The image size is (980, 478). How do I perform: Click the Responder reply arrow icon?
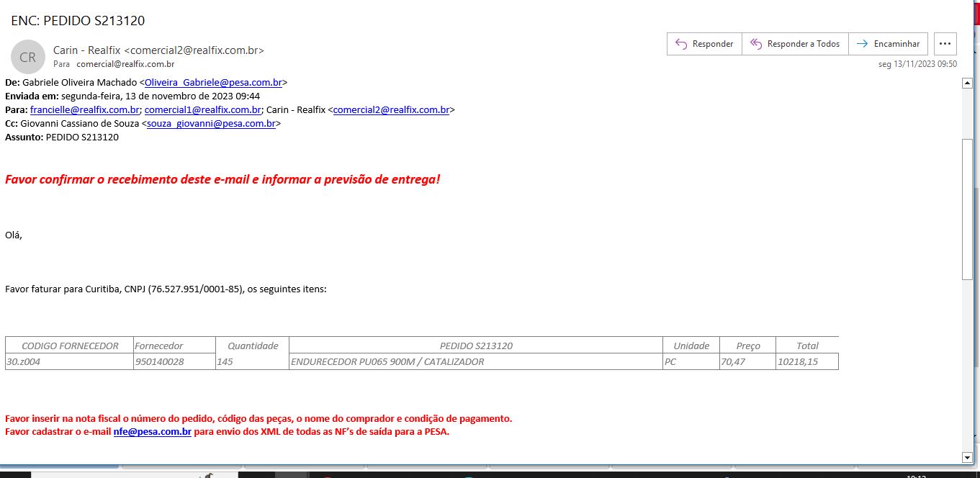click(x=681, y=44)
